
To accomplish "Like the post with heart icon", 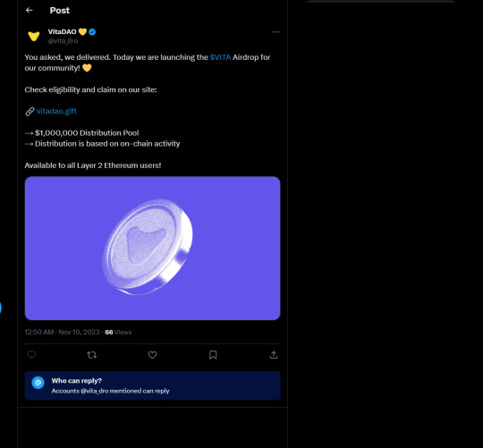I will (152, 355).
